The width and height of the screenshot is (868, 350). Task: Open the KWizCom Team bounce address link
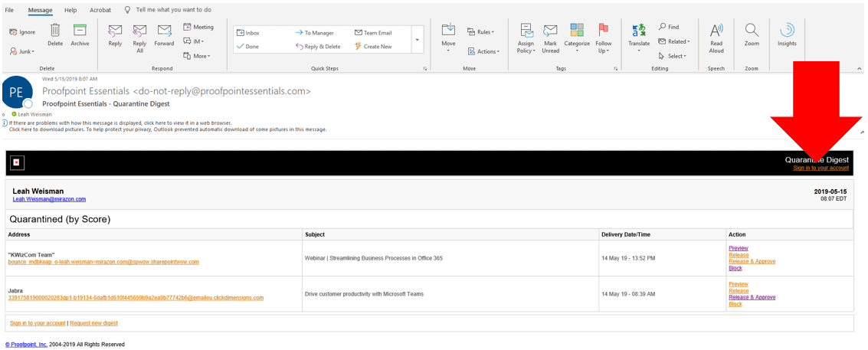(x=103, y=261)
